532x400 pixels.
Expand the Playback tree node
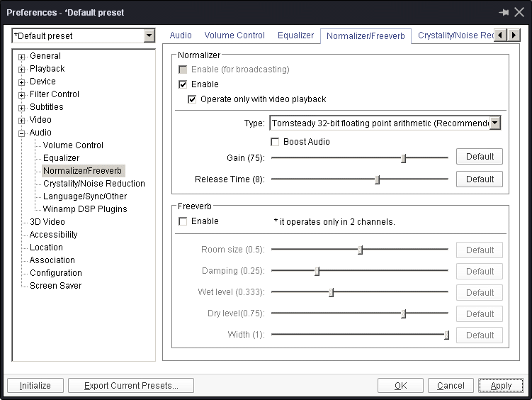click(x=21, y=70)
